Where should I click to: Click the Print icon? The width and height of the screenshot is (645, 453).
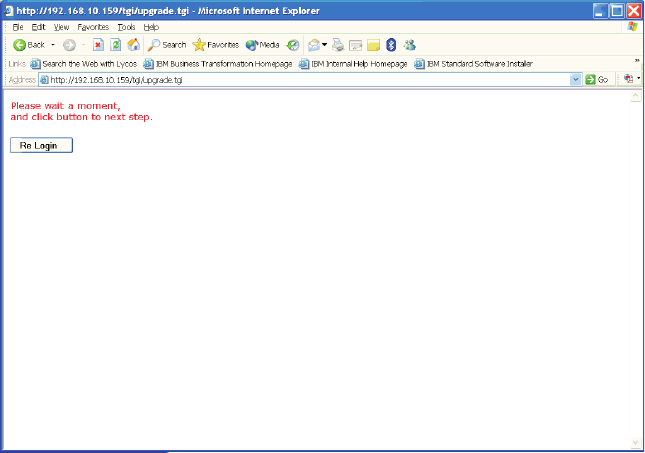point(338,45)
